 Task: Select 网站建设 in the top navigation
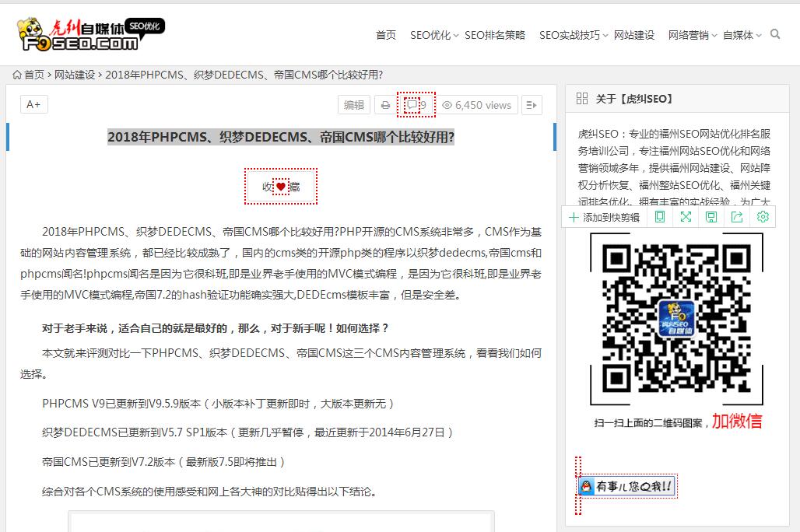point(634,35)
